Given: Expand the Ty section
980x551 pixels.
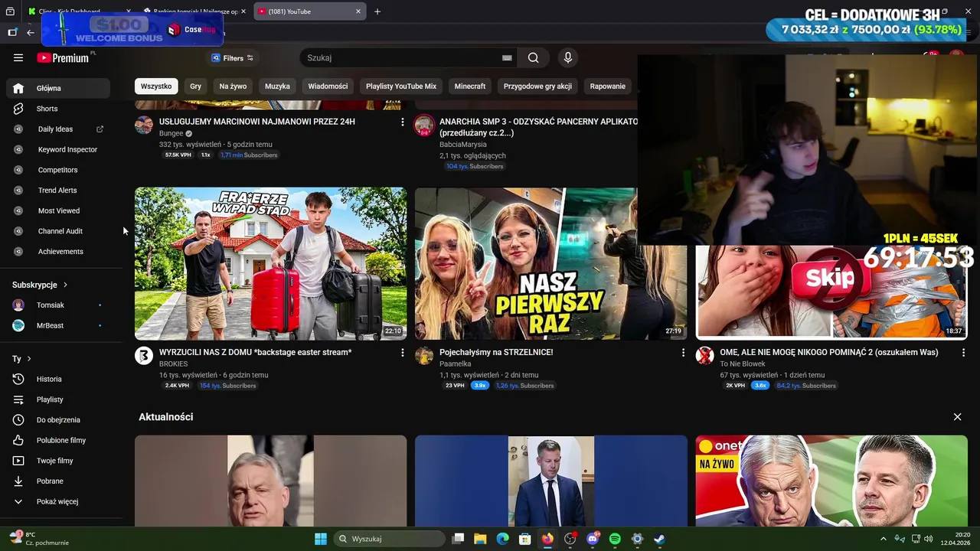Looking at the screenshot, I should click(21, 359).
